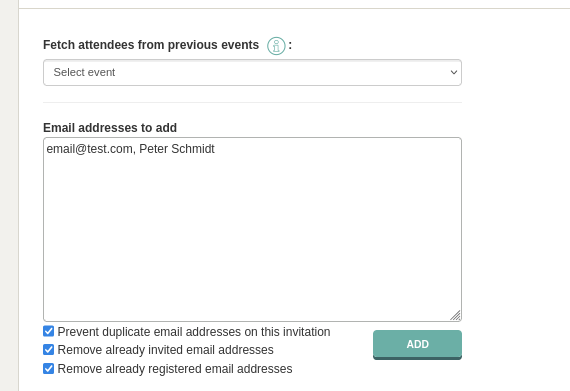Image resolution: width=570 pixels, height=391 pixels.
Task: Click the 'Email addresses to add' heading
Action: coord(110,128)
